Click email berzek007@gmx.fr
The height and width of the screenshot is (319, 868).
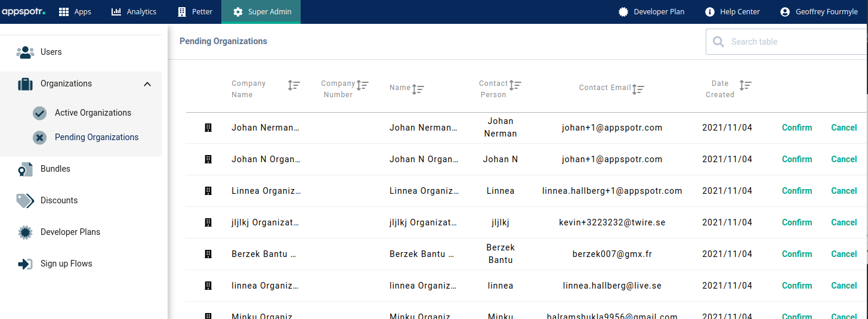pos(612,254)
